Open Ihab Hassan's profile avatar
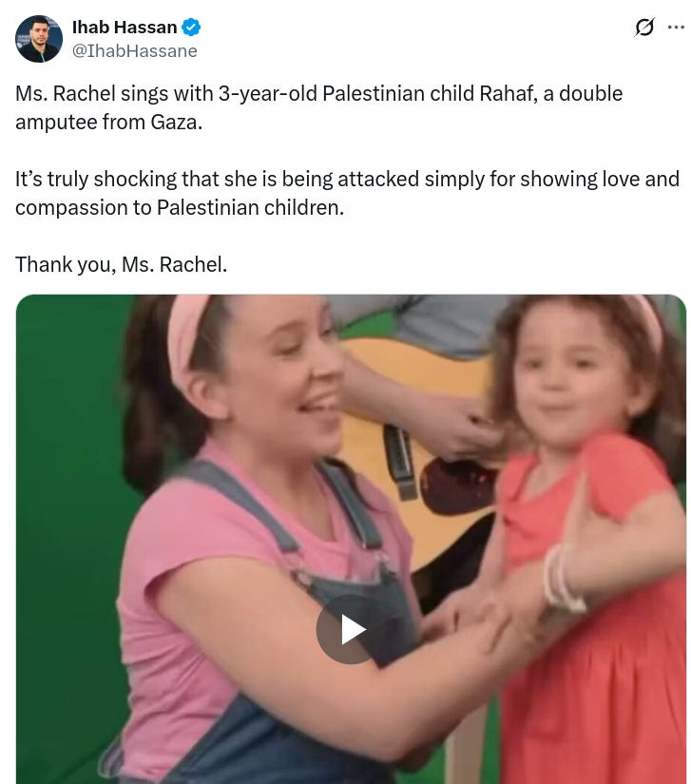691x784 pixels. (39, 39)
